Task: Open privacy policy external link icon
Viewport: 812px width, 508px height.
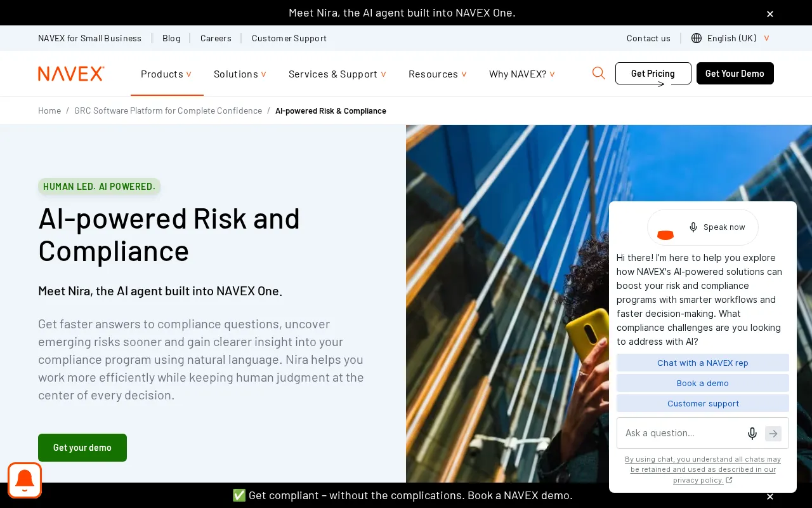Action: pyautogui.click(x=729, y=480)
